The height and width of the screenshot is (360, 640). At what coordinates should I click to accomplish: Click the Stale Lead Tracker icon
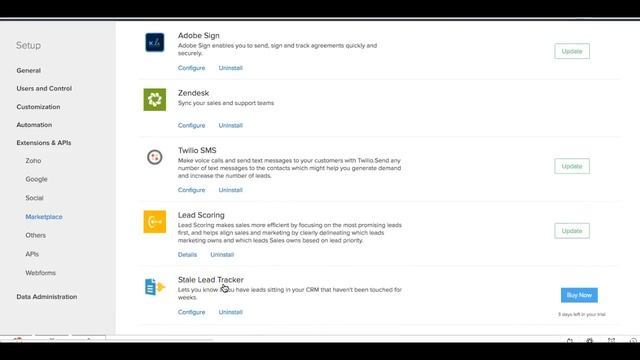tap(155, 287)
